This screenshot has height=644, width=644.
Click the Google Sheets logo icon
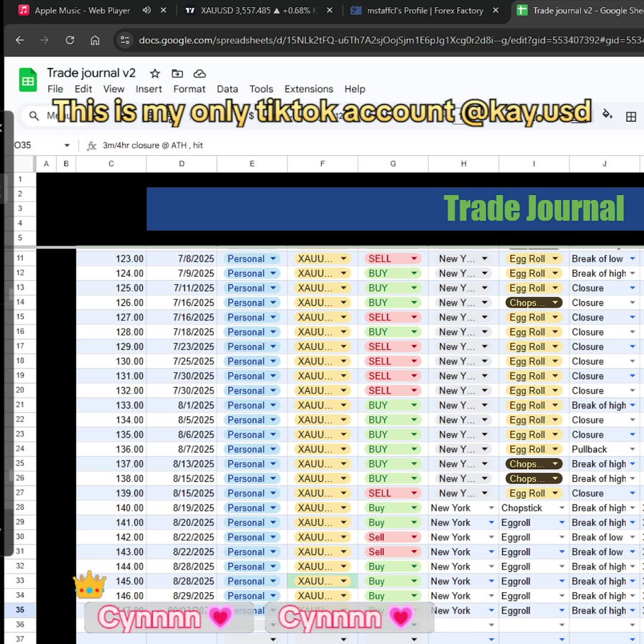pyautogui.click(x=27, y=79)
